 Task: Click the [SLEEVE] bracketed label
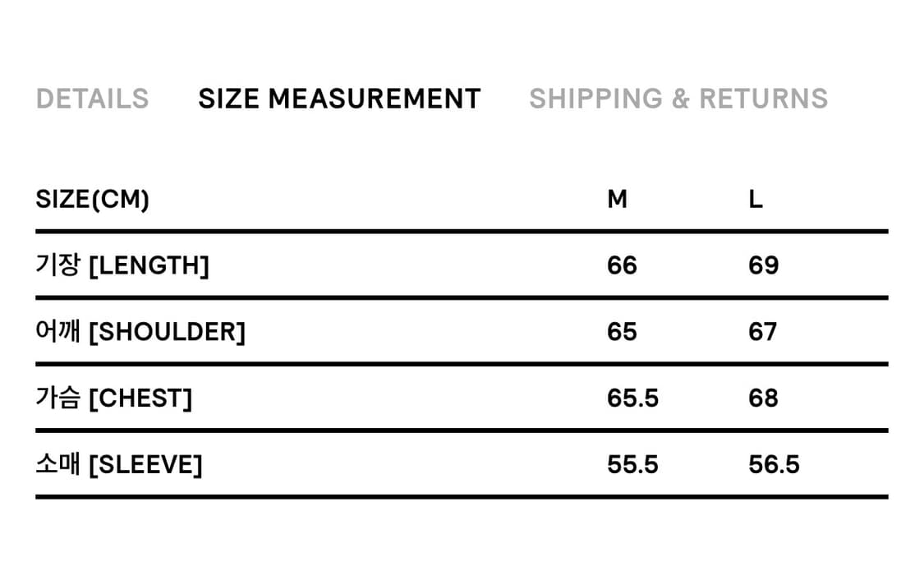145,465
